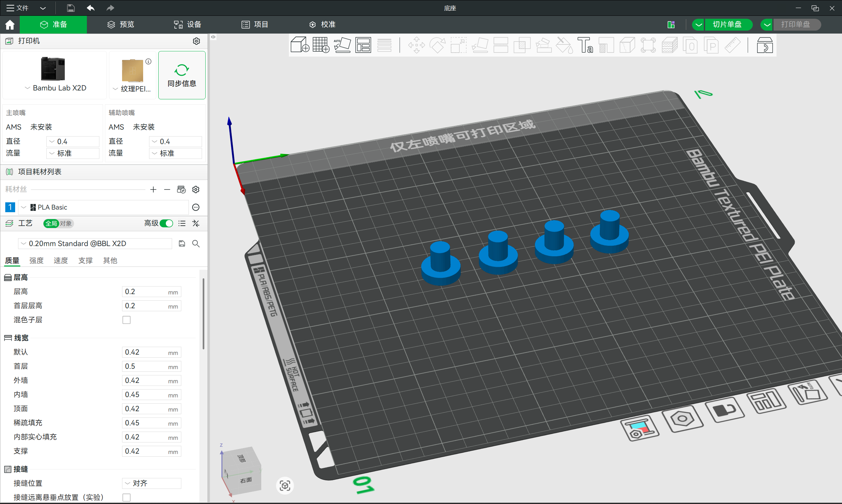
Task: Go to the home screen icon
Action: point(10,24)
